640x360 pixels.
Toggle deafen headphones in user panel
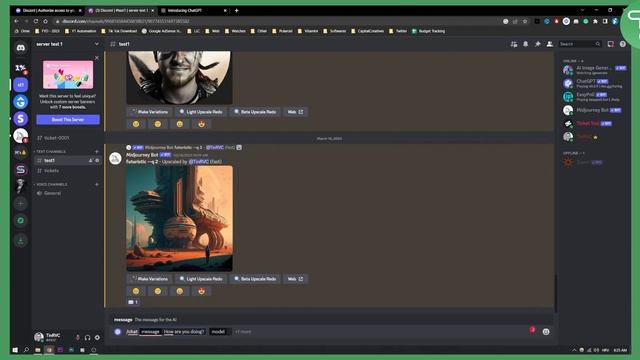coord(87,338)
